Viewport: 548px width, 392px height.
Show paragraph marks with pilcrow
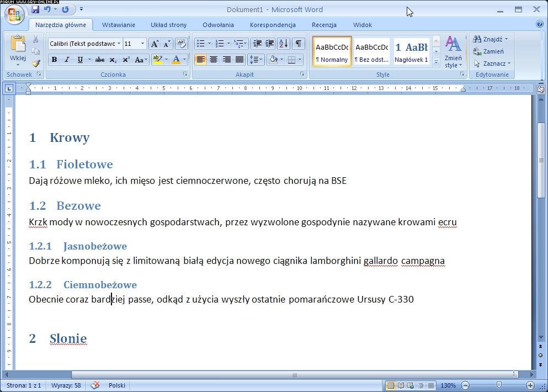click(x=299, y=44)
